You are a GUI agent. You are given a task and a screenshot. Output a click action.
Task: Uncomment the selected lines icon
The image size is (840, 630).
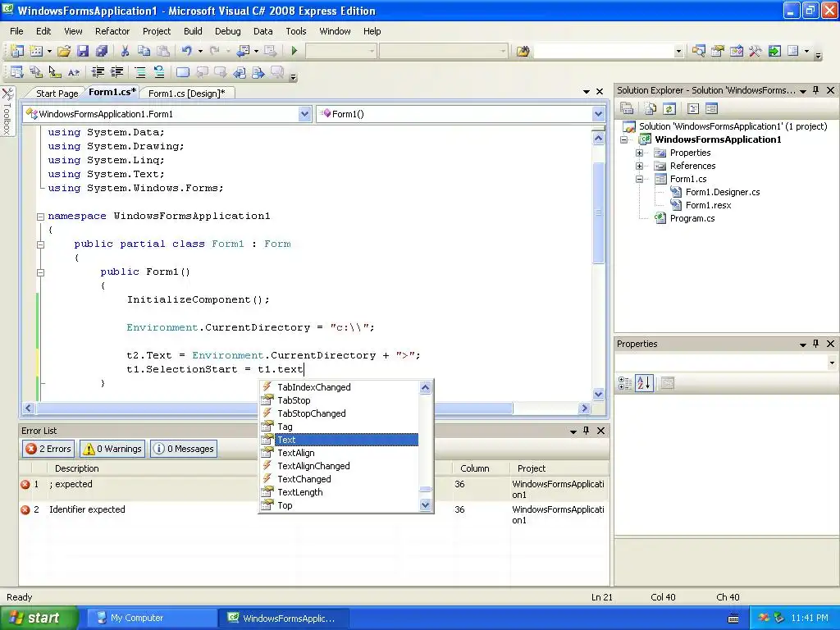[159, 72]
